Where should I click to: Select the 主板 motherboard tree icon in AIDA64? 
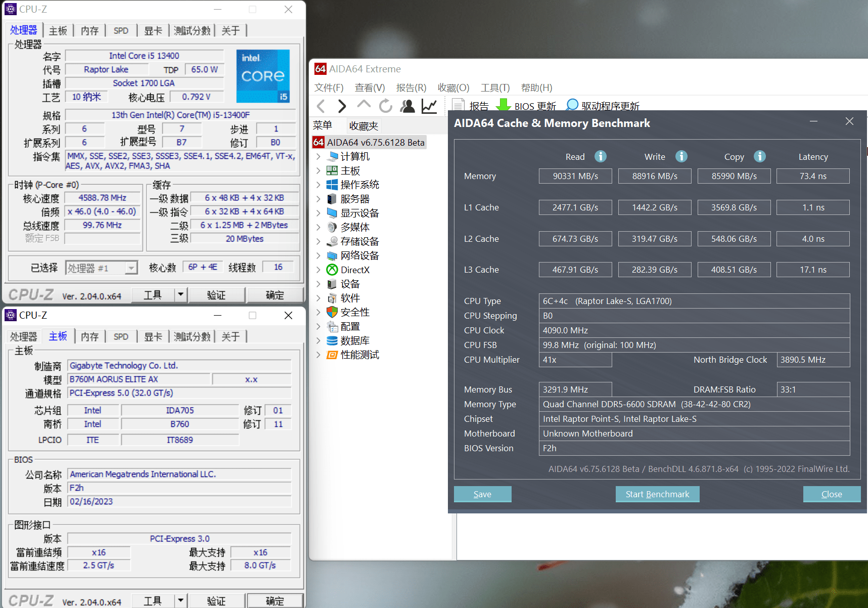(x=332, y=170)
